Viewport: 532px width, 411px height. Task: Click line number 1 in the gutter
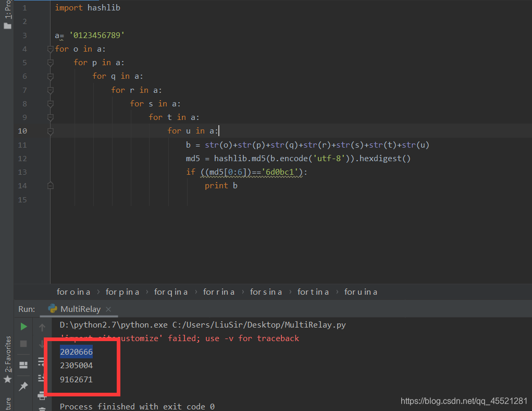24,8
